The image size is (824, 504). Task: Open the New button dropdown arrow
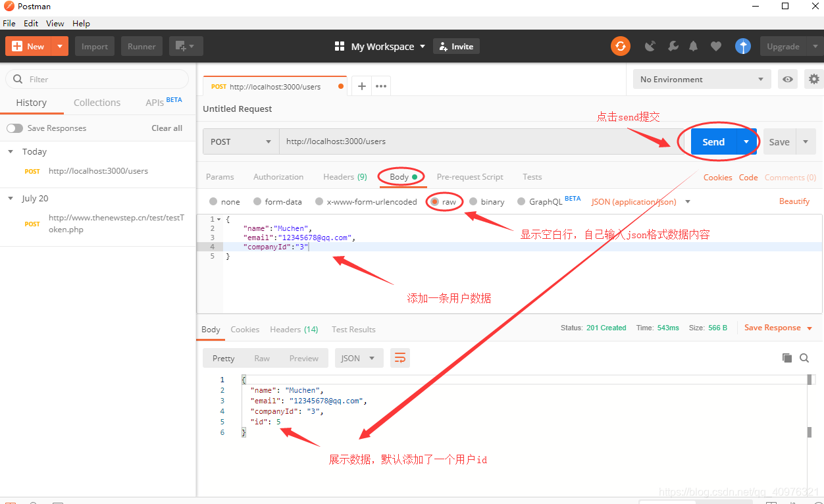click(x=60, y=46)
